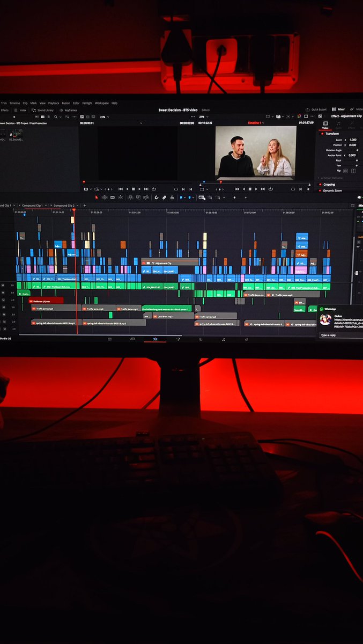Click the timeline zoom slider handle
Image resolution: width=363 pixels, height=644 pixels.
[x=234, y=197]
